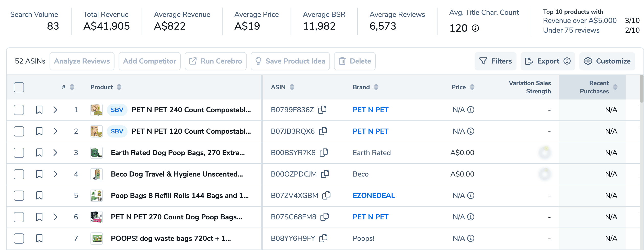Copy ASIN B07JB3RQX6
Viewport: 644px width, 250px height.
pyautogui.click(x=323, y=131)
